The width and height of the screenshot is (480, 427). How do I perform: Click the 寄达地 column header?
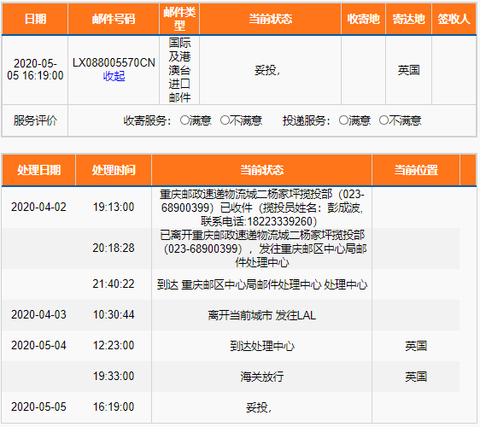408,19
